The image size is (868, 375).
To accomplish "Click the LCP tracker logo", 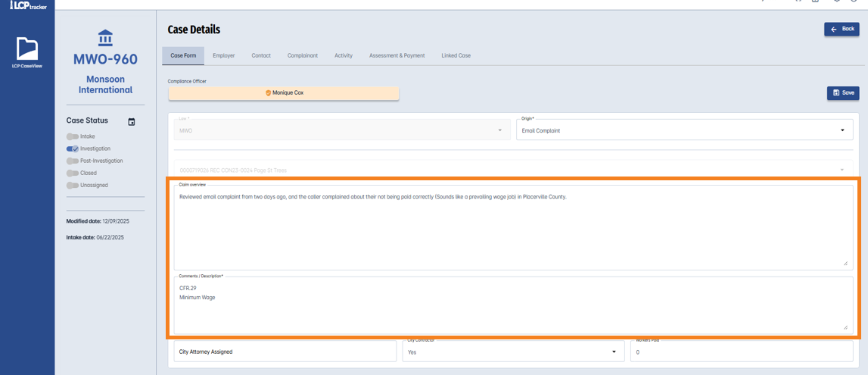I will tap(27, 5).
